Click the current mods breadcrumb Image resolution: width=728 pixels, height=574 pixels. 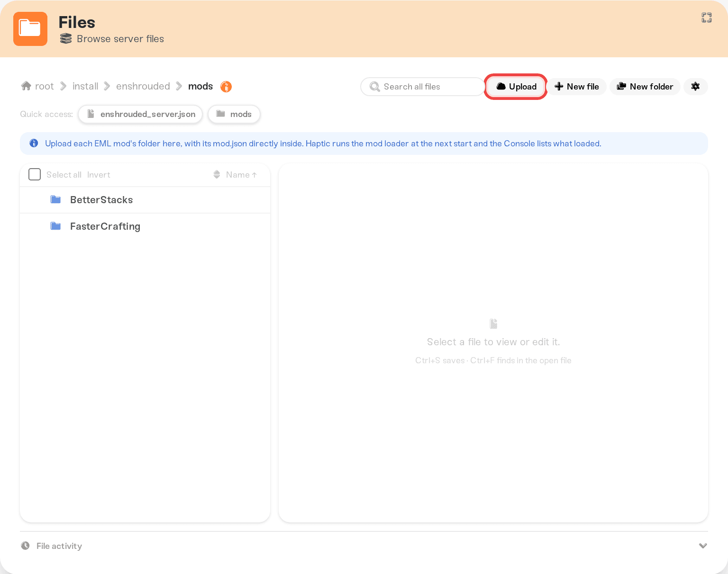[x=200, y=86]
